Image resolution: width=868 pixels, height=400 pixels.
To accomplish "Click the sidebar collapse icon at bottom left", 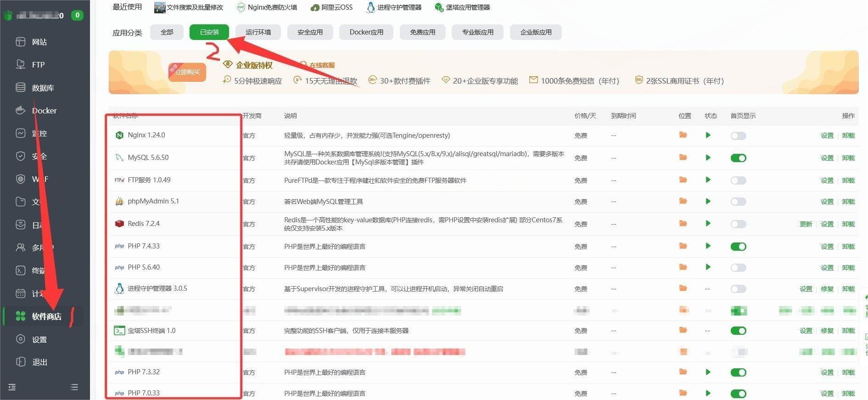I will 12,387.
